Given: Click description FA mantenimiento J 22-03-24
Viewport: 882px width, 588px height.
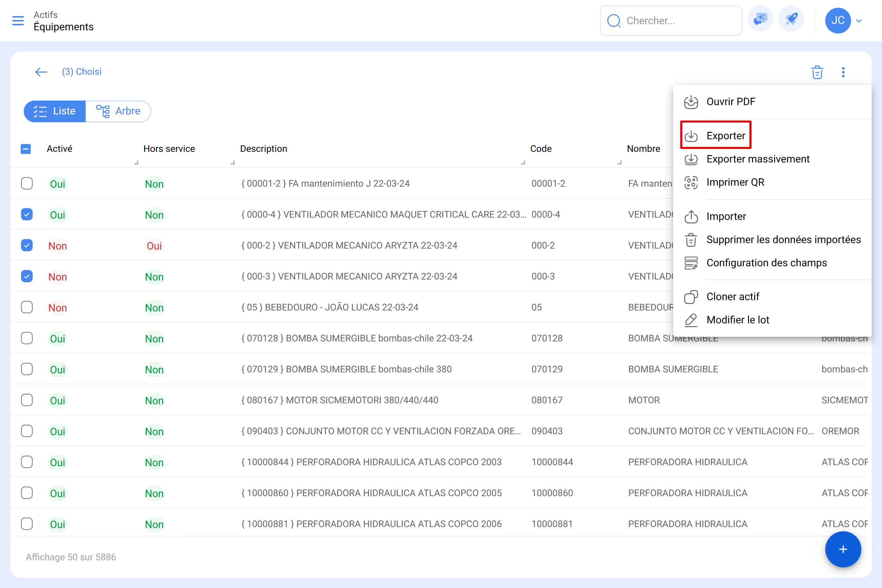Looking at the screenshot, I should (x=326, y=184).
